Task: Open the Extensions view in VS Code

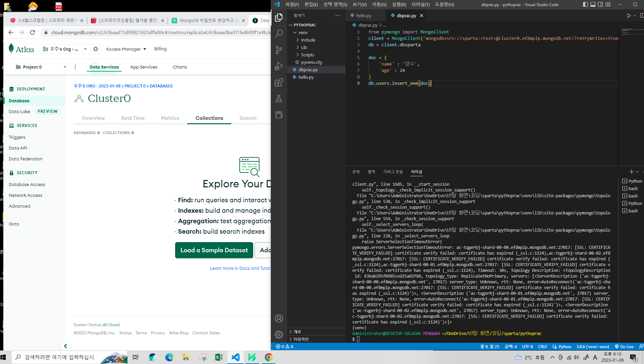Action: [279, 82]
